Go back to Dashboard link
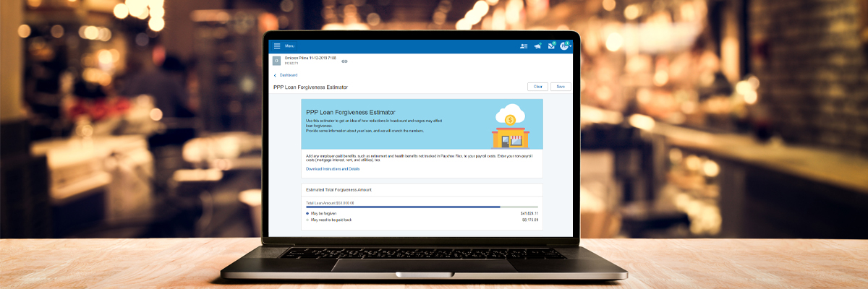Screen dimensions: 868x289 [x=288, y=75]
